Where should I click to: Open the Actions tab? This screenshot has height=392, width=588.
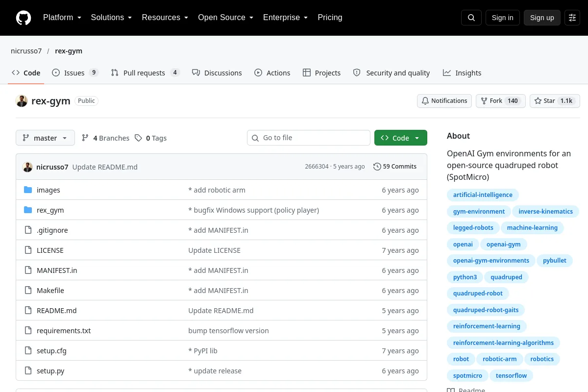(x=272, y=73)
